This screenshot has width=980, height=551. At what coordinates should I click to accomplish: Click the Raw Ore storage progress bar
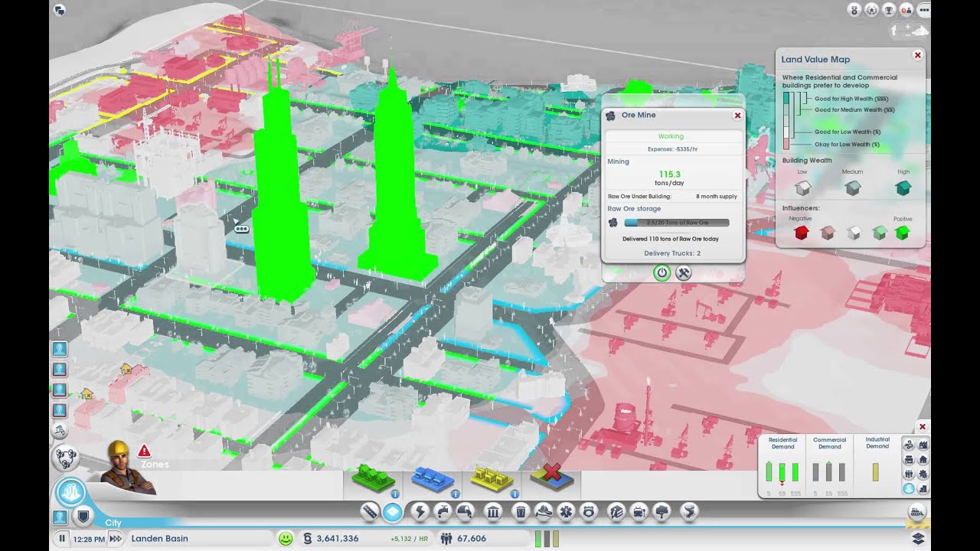tap(677, 223)
